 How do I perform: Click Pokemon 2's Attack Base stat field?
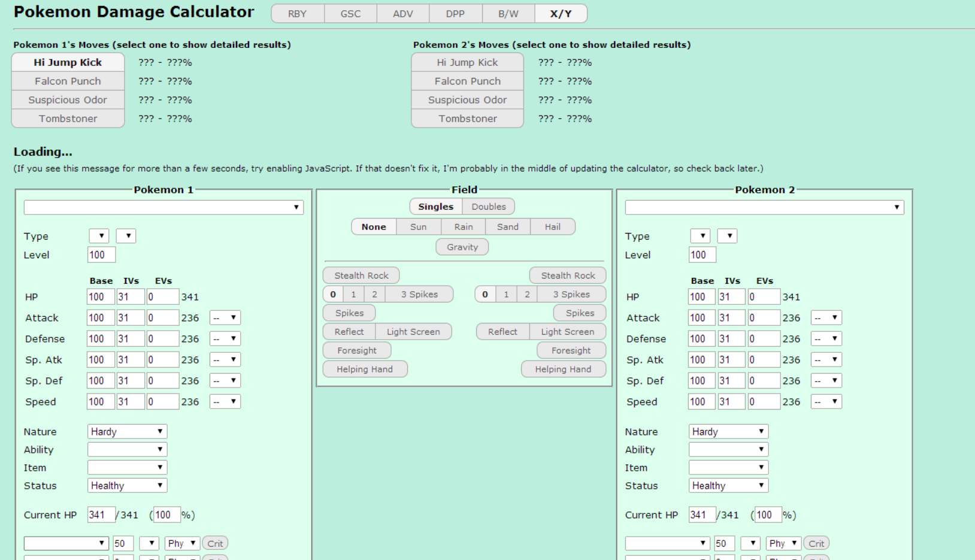[x=701, y=318]
